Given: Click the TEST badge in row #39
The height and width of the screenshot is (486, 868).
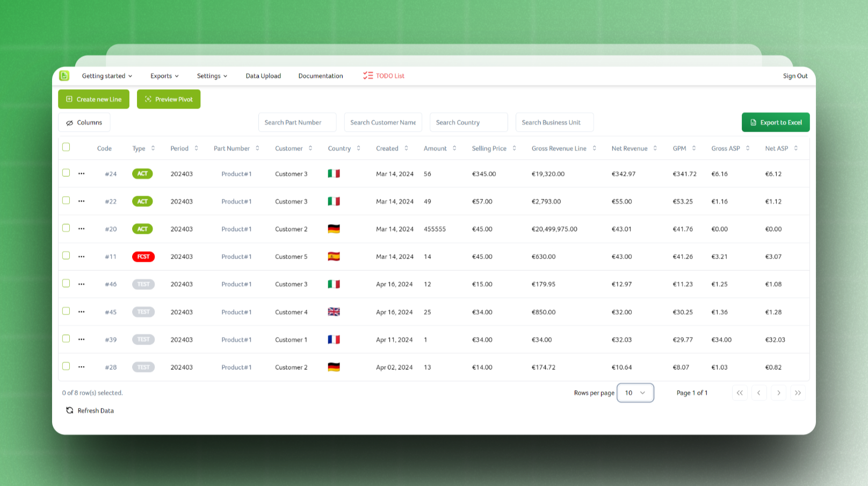Looking at the screenshot, I should (143, 339).
